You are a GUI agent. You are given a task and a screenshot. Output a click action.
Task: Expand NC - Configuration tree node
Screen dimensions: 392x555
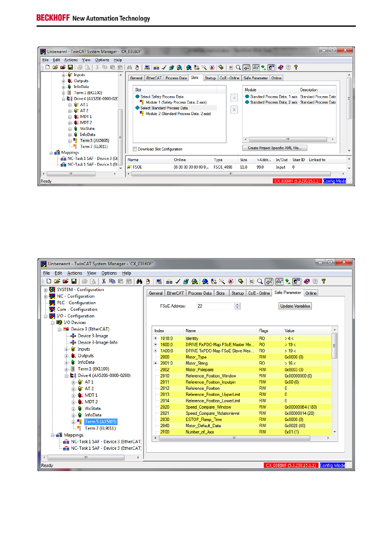pos(46,296)
